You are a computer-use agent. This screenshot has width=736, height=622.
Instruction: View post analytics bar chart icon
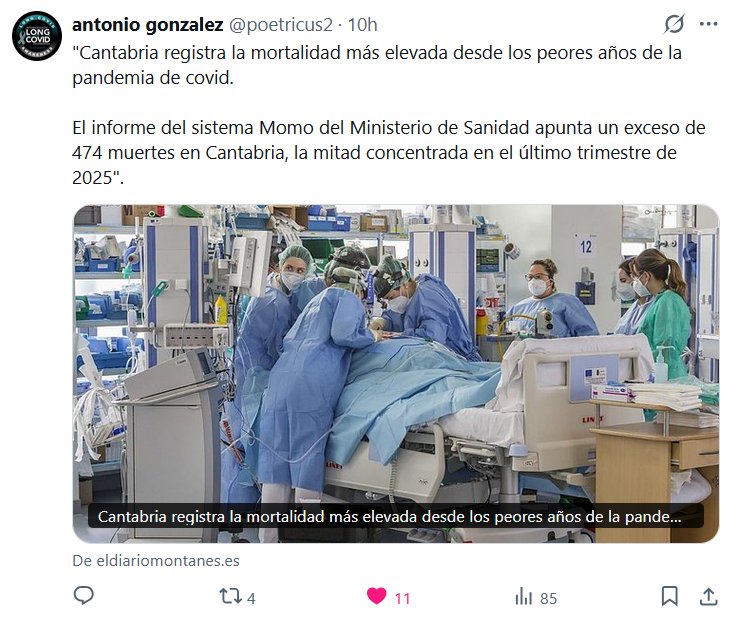click(524, 597)
